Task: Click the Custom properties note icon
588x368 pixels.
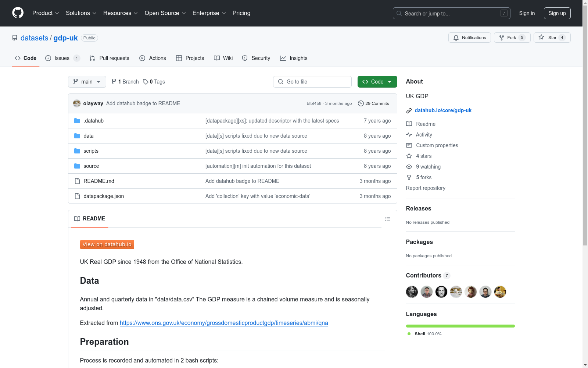Action: pyautogui.click(x=409, y=145)
